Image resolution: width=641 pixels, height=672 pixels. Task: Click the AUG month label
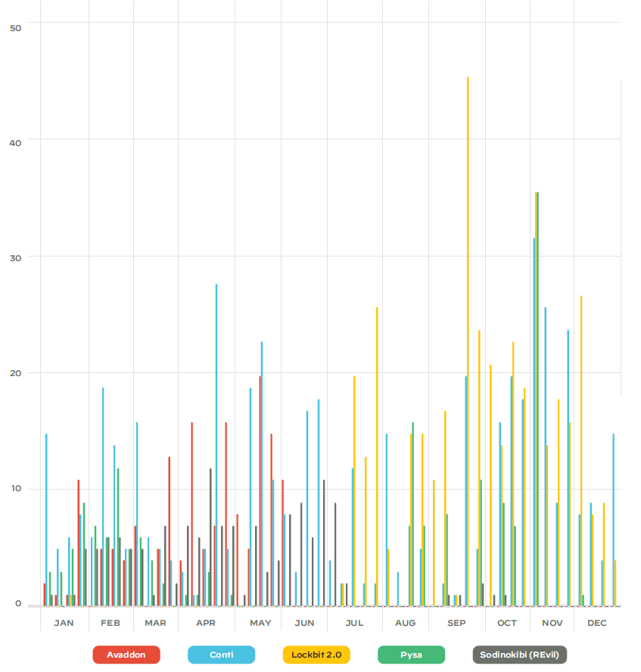tap(406, 623)
